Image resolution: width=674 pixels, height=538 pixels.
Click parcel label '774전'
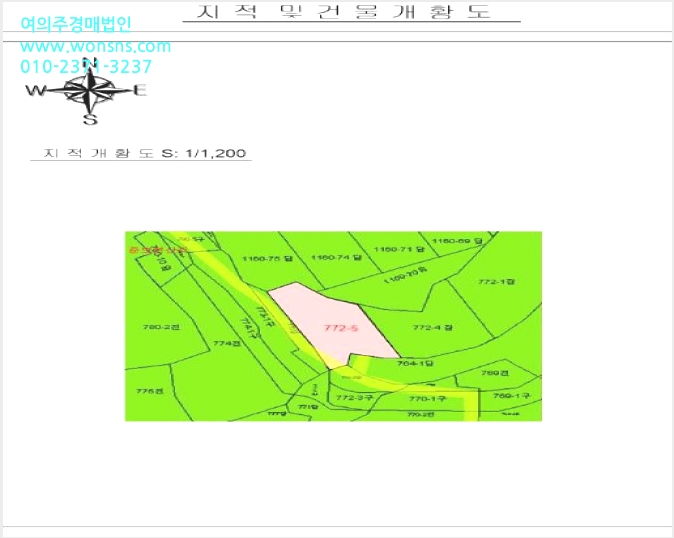click(226, 343)
